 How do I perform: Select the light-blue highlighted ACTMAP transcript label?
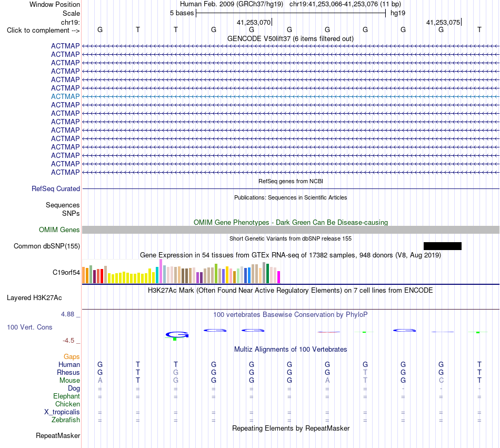pos(65,96)
